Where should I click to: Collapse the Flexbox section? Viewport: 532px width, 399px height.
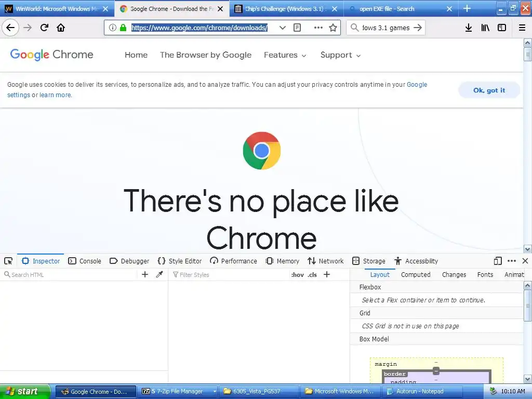click(x=437, y=287)
